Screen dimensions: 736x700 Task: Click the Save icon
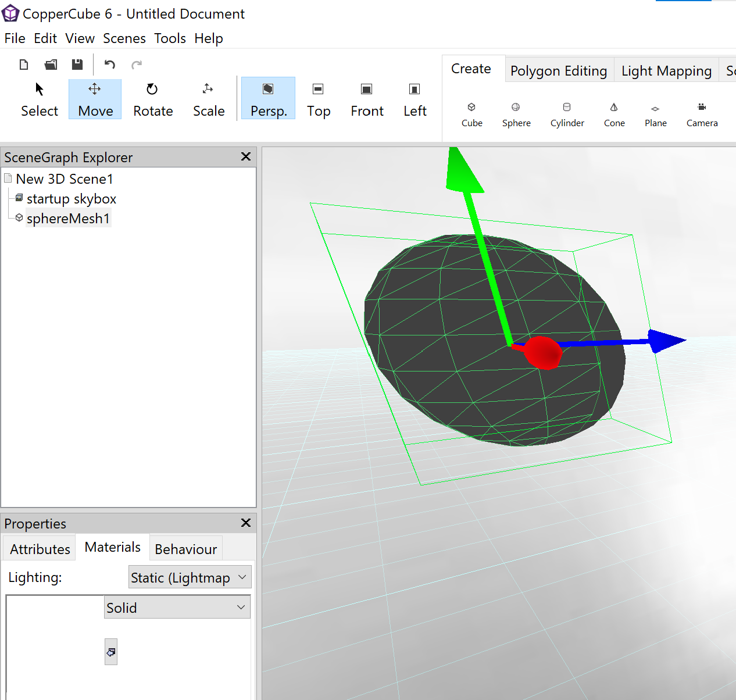pos(77,65)
